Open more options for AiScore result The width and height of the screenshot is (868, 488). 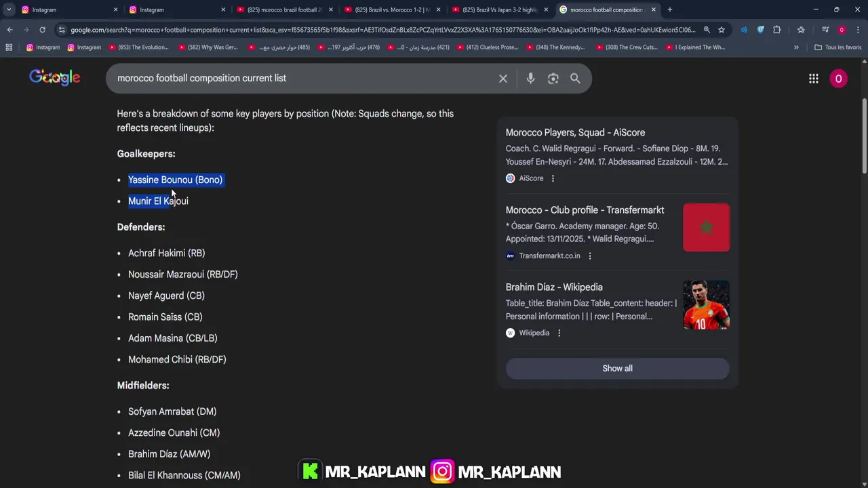553,178
